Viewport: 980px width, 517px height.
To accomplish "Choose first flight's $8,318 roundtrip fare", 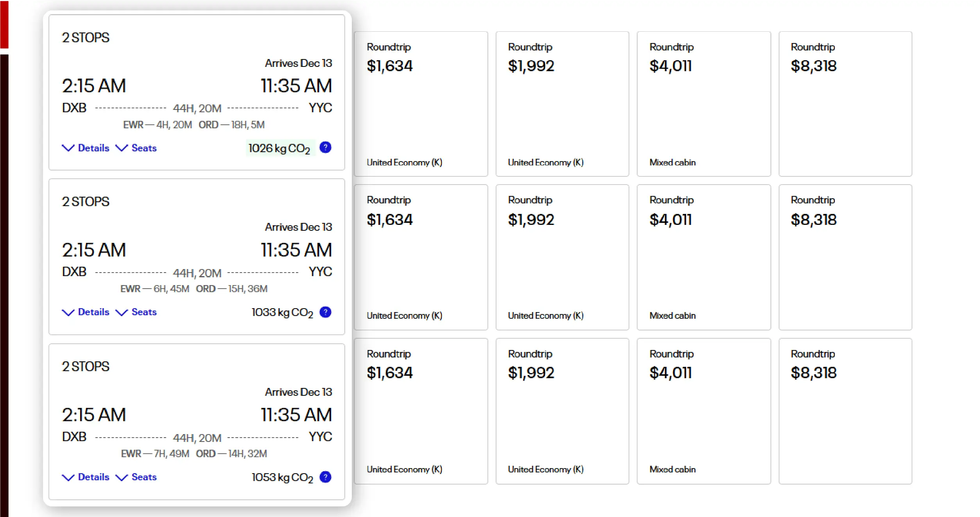I will [845, 104].
